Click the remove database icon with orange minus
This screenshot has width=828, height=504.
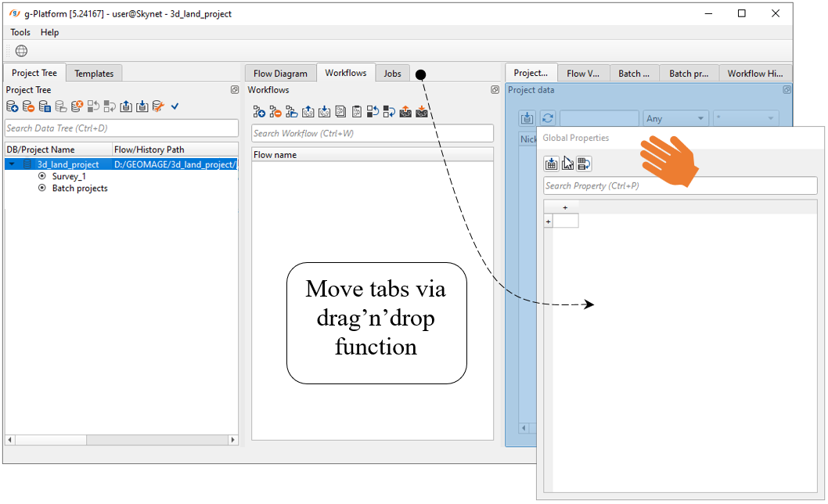coord(28,106)
